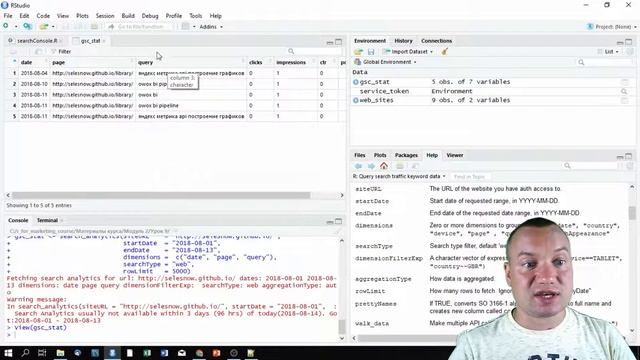Click the Save workspace floppy icon

(x=371, y=52)
